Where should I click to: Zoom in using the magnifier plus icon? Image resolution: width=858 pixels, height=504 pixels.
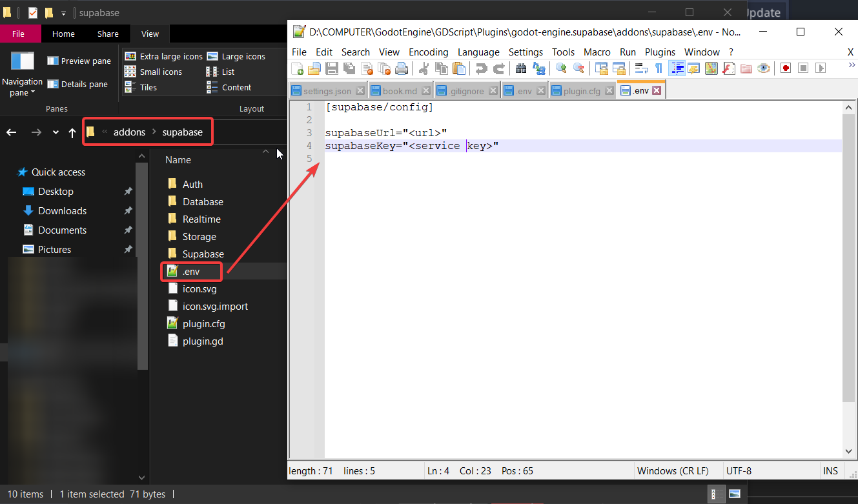click(561, 68)
